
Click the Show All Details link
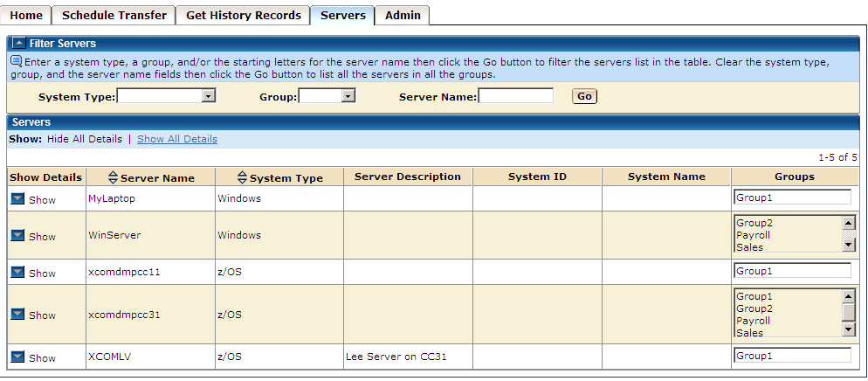177,139
